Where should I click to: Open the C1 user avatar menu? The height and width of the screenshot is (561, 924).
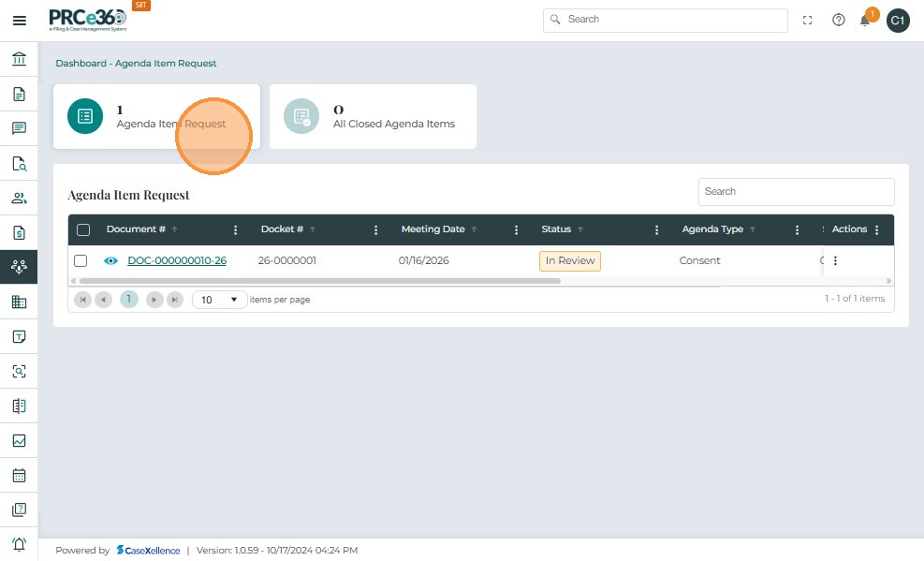tap(898, 21)
